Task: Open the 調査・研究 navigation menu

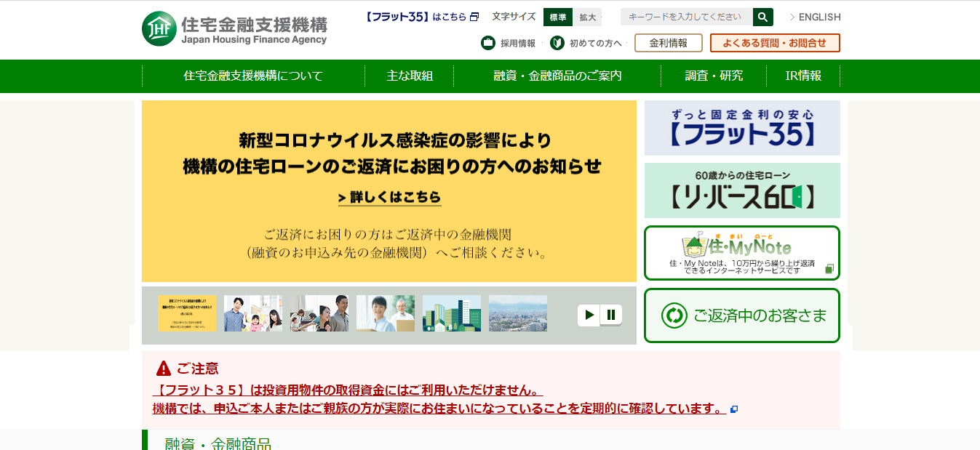Action: (712, 75)
